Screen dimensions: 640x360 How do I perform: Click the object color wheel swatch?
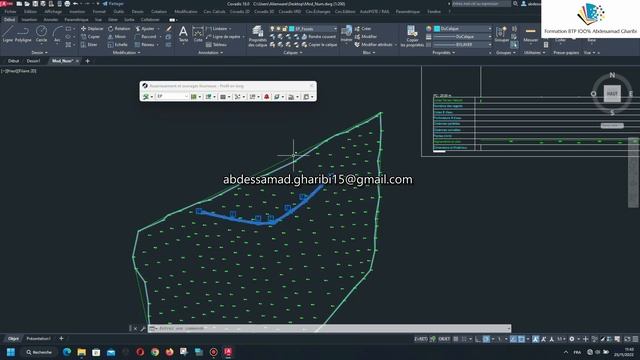pyautogui.click(x=429, y=29)
